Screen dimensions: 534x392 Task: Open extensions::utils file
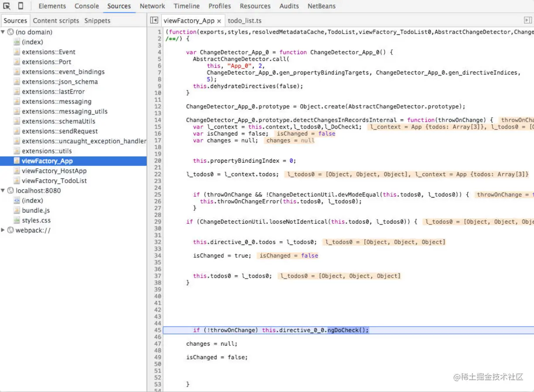click(x=47, y=151)
